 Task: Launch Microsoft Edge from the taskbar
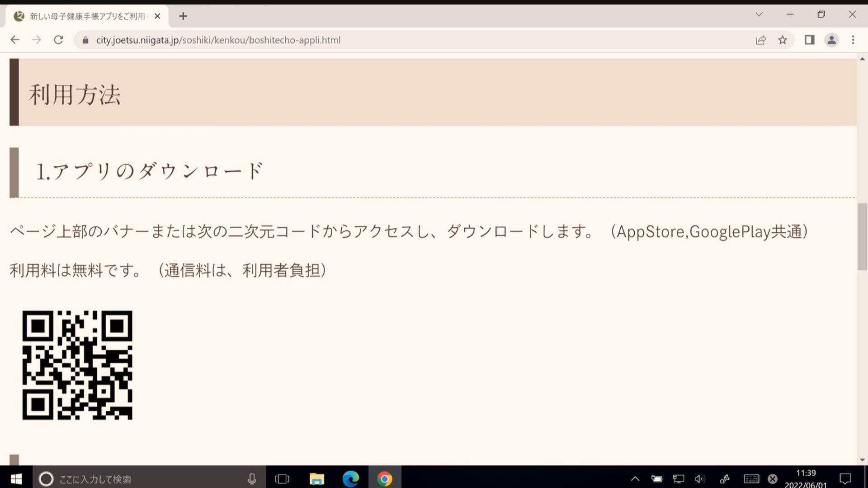(x=350, y=479)
